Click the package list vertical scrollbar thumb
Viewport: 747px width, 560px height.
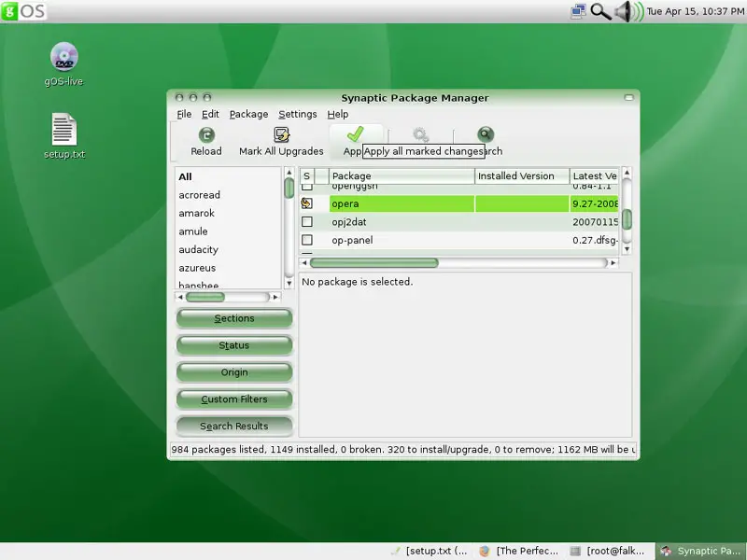point(627,219)
